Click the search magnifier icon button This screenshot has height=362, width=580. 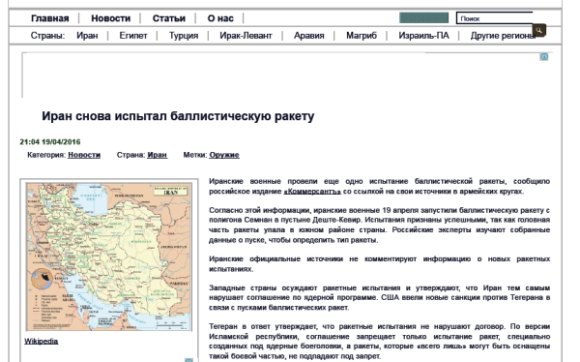click(x=539, y=30)
